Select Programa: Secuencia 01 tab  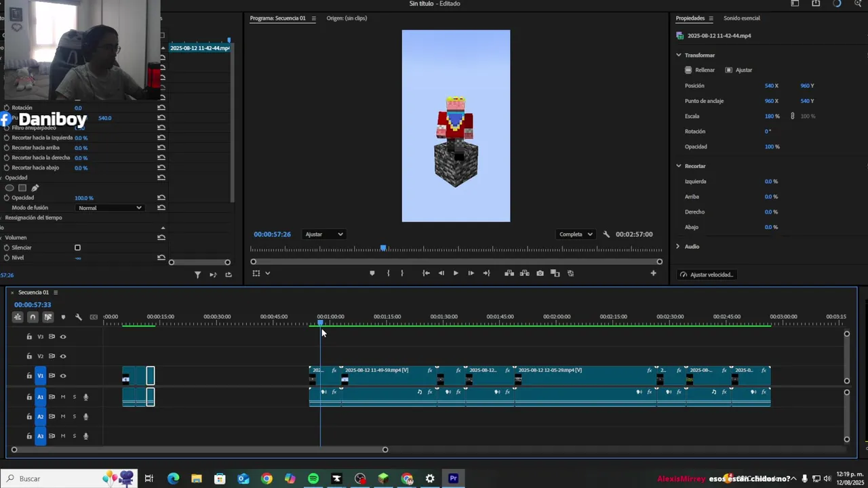pyautogui.click(x=277, y=18)
